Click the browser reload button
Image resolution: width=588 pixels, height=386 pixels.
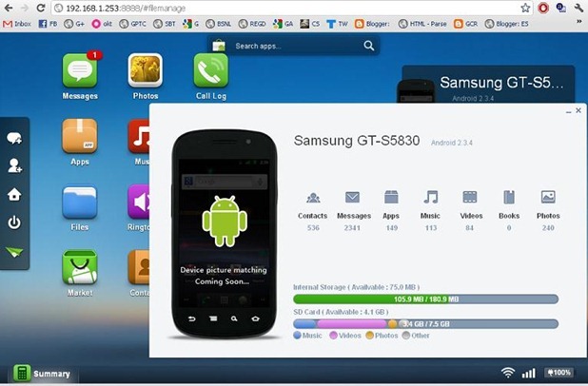[41, 8]
